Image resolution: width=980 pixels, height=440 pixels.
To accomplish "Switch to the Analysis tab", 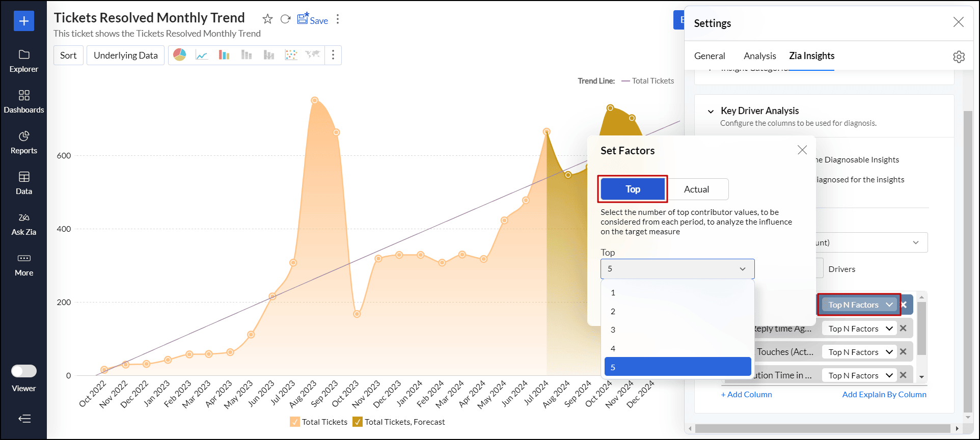I will coord(759,56).
